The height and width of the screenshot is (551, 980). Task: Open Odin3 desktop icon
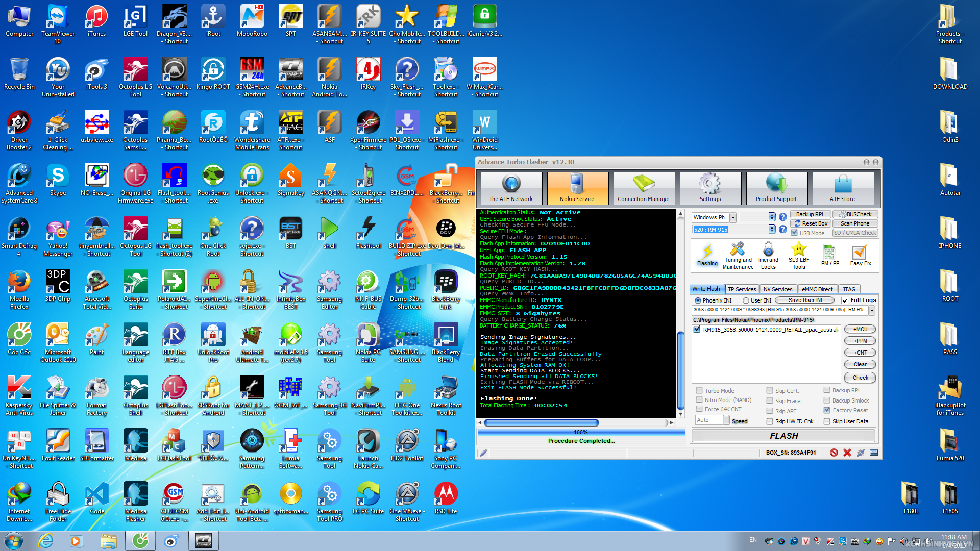click(950, 127)
